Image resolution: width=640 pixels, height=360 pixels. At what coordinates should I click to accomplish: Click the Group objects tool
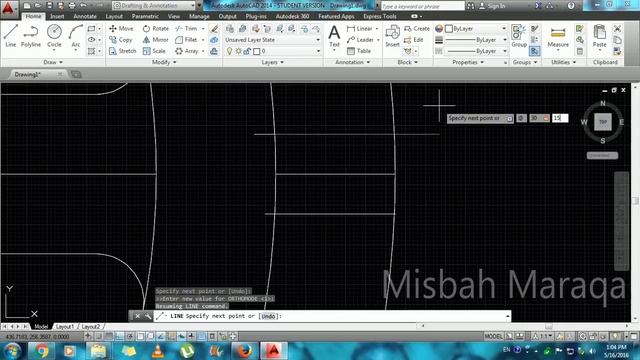point(519,36)
